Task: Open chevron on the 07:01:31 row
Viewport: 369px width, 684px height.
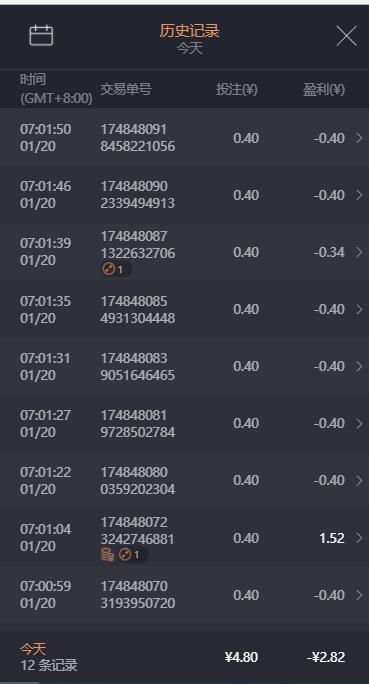Action: (x=359, y=366)
